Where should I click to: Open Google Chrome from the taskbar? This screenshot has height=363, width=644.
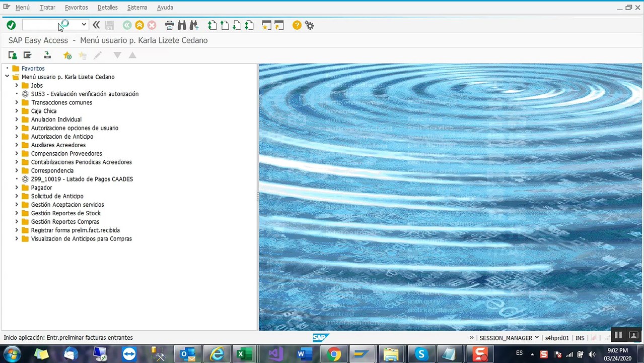tap(333, 354)
